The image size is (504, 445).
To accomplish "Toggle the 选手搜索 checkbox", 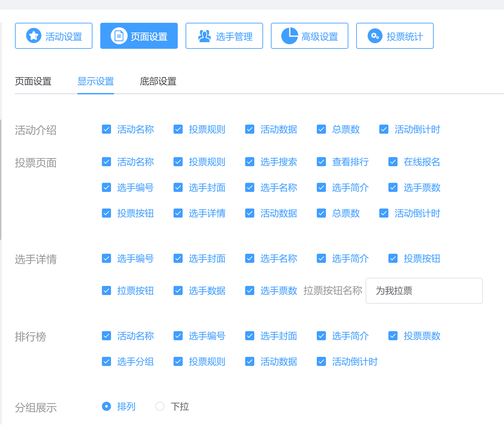I will [250, 162].
